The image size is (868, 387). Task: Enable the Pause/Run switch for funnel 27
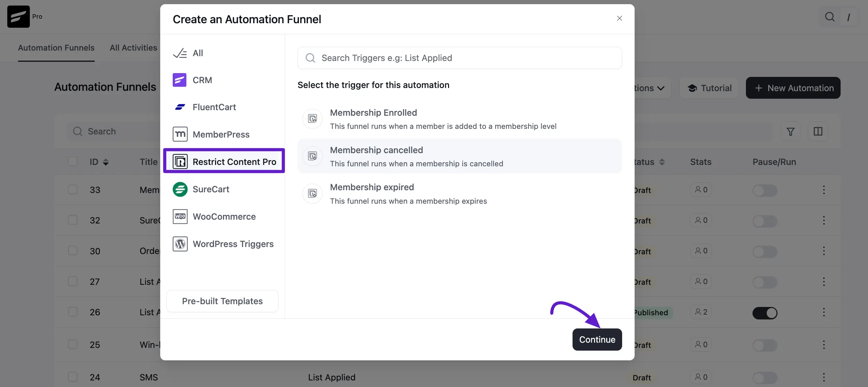click(x=765, y=282)
